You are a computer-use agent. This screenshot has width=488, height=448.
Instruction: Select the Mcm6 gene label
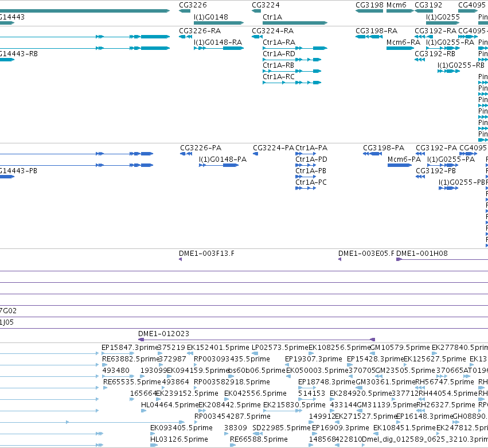click(396, 5)
